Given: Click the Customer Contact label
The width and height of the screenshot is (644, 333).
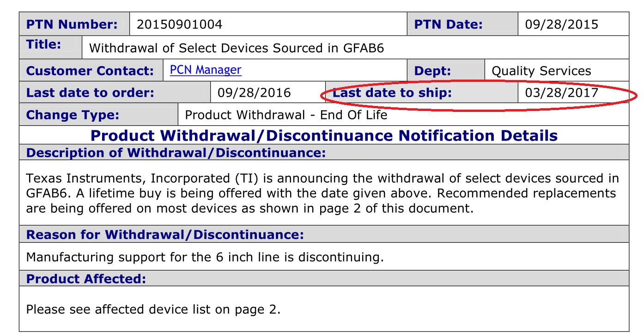Looking at the screenshot, I should [x=90, y=71].
